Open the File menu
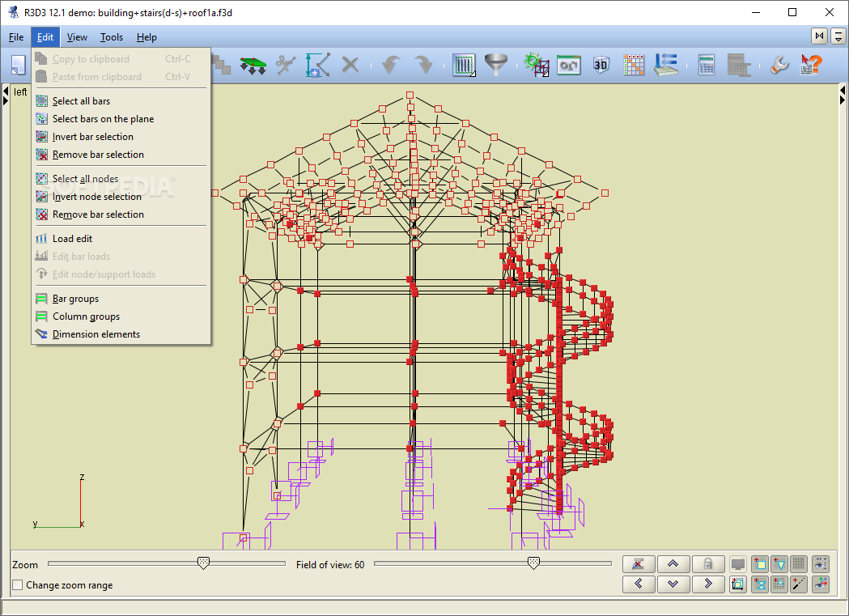Image resolution: width=849 pixels, height=616 pixels. [x=16, y=36]
